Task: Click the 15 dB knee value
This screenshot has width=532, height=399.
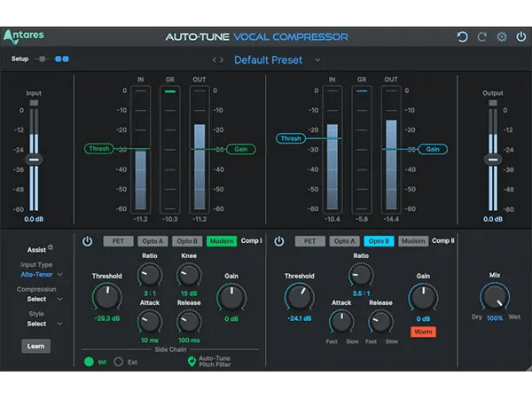Action: [189, 293]
